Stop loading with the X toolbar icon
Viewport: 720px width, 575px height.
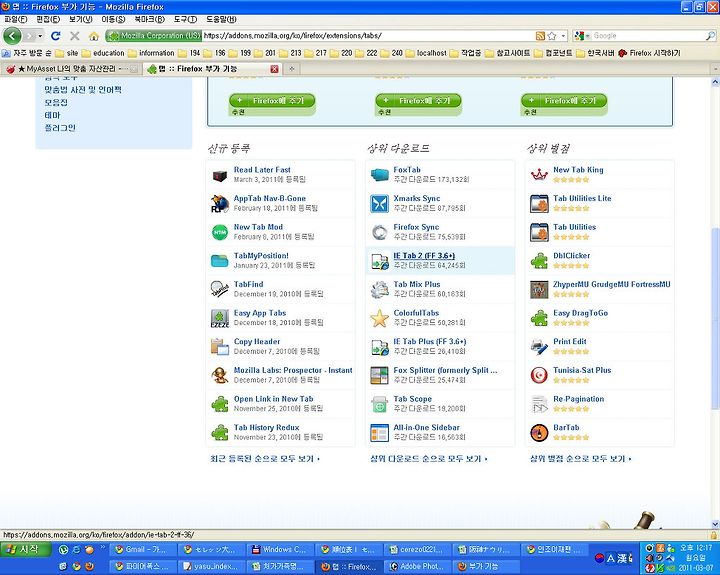74,36
